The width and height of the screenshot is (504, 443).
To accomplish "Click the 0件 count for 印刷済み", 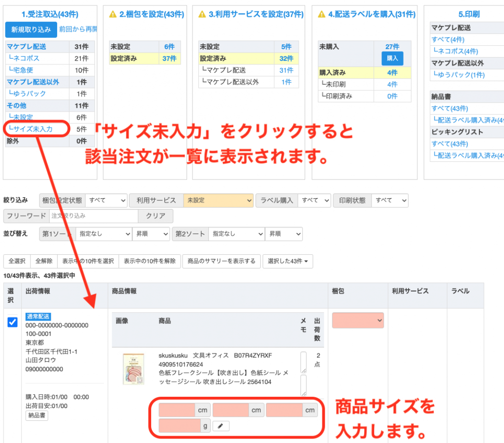I will (392, 96).
